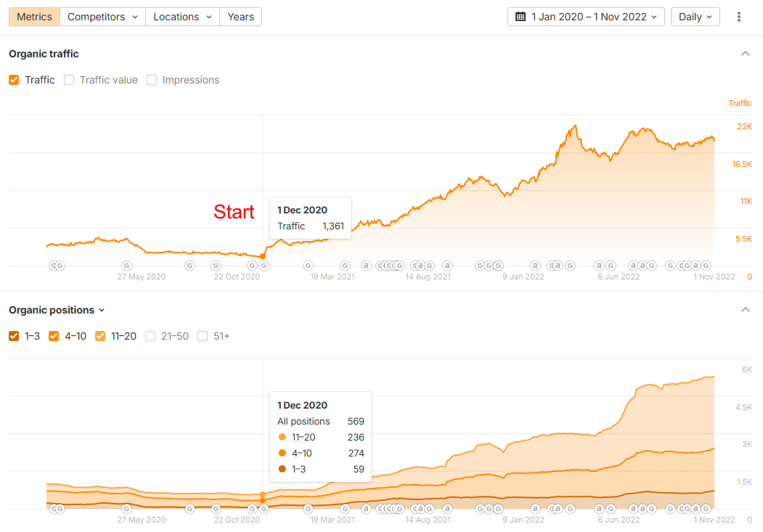This screenshot has width=763, height=532.
Task: Click the 4.5K positions axis value
Action: [743, 407]
